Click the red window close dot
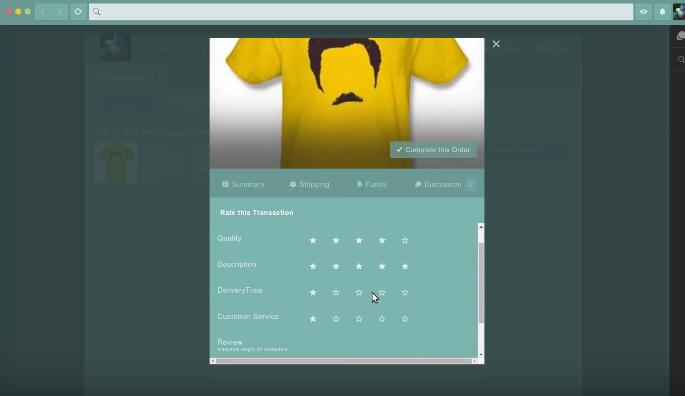The image size is (685, 396). (x=9, y=12)
